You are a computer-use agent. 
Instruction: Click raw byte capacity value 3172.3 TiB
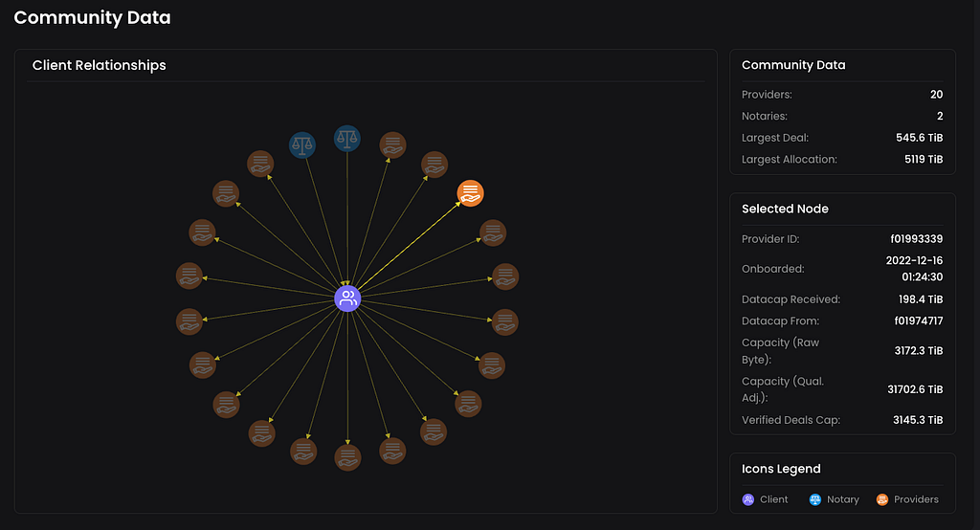918,351
